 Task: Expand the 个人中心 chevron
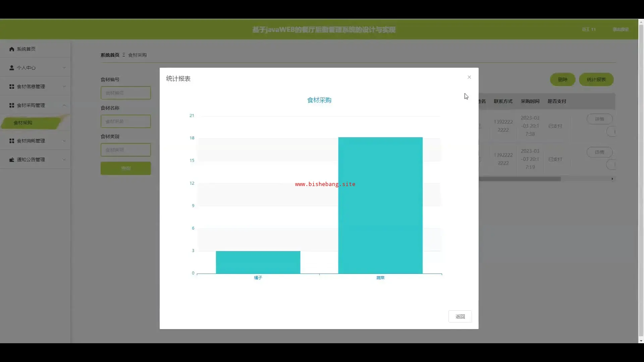[x=64, y=68]
